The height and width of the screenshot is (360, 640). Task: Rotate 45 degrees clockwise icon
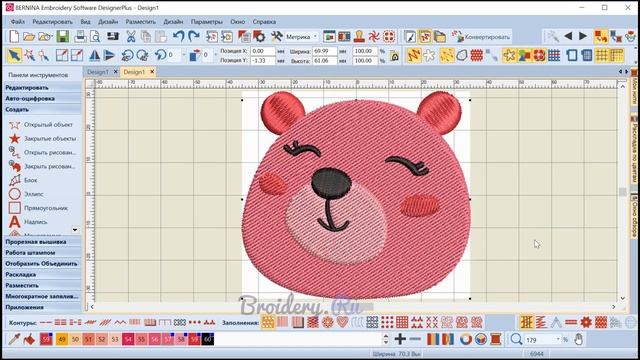point(142,55)
